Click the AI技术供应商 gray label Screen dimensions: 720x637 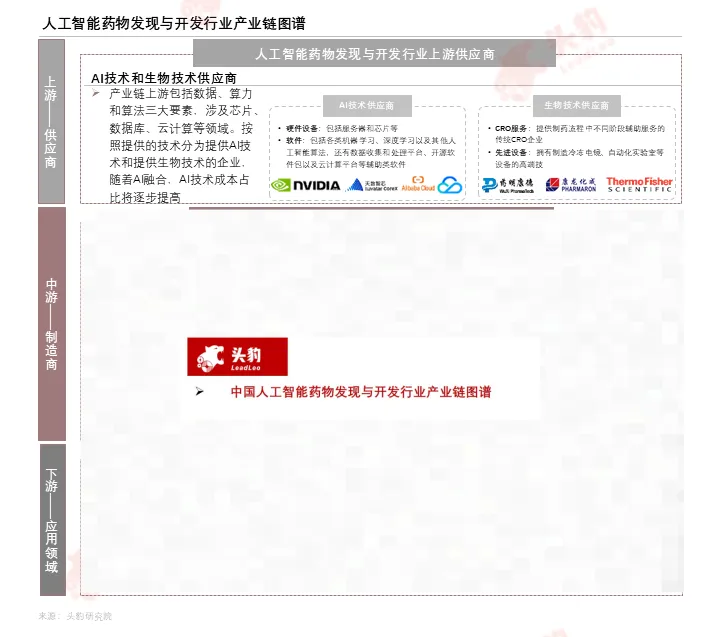(366, 105)
